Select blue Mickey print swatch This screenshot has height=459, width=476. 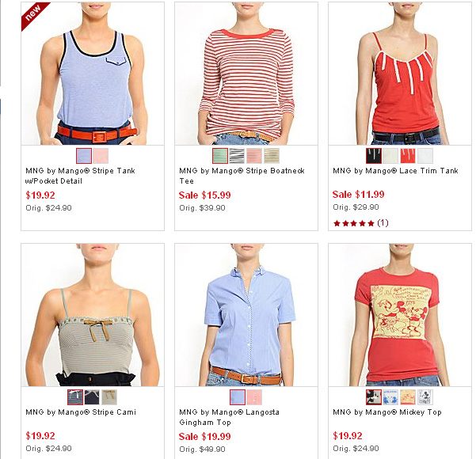click(x=390, y=397)
